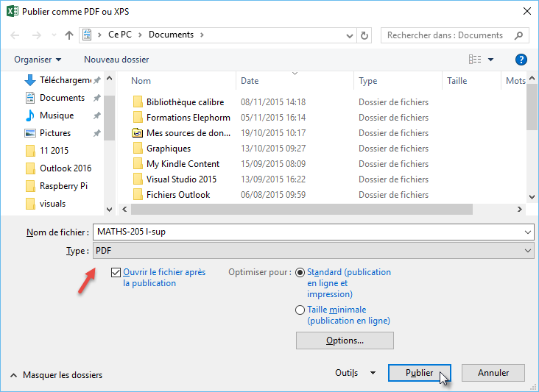Toggle Ouvrir le fichier après la publication
This screenshot has height=392, width=539.
pos(116,272)
